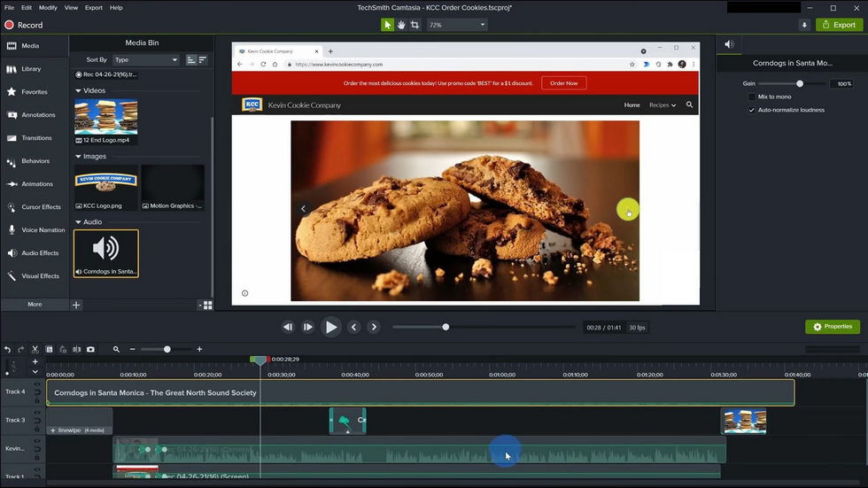Open the Modify menu

[x=48, y=7]
